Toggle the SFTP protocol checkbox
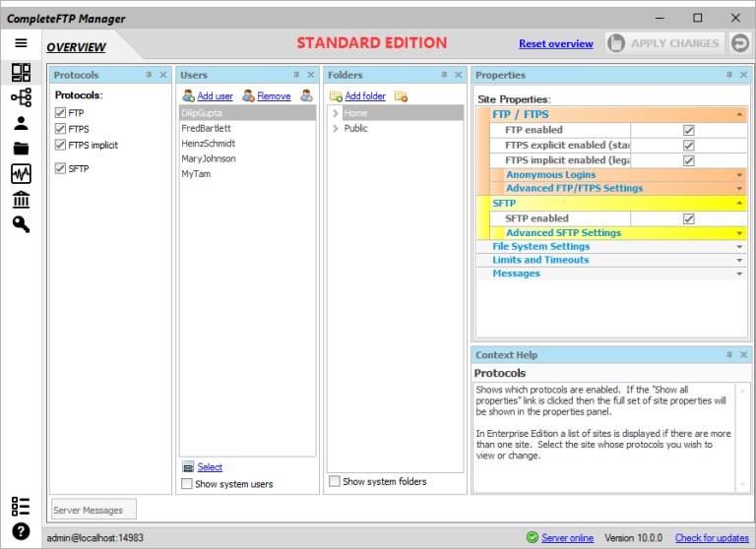This screenshot has width=756, height=549. (x=61, y=168)
